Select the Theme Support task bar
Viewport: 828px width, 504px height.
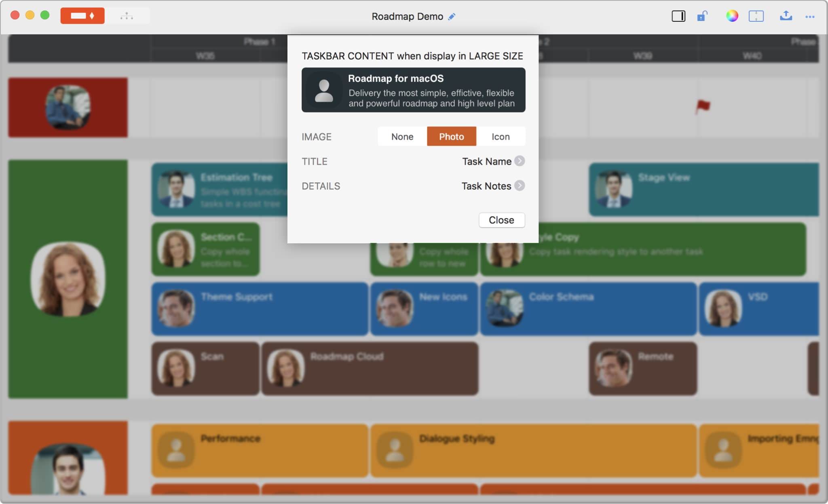point(260,309)
